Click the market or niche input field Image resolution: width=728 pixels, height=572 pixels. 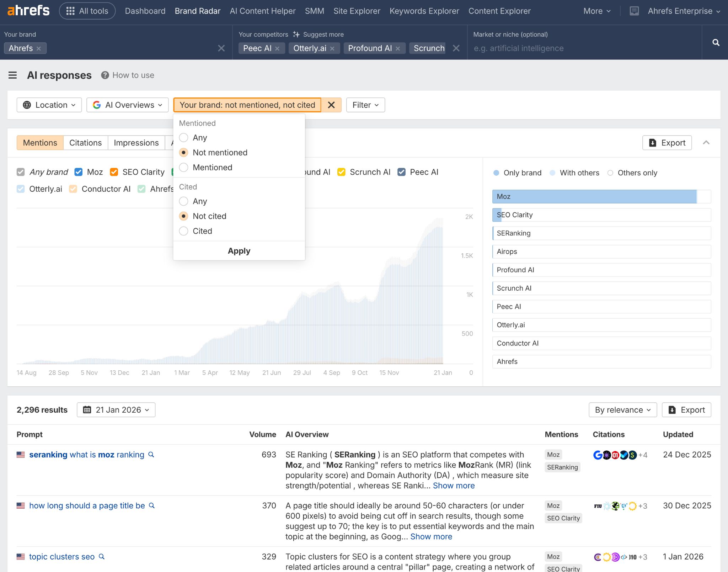(x=569, y=48)
